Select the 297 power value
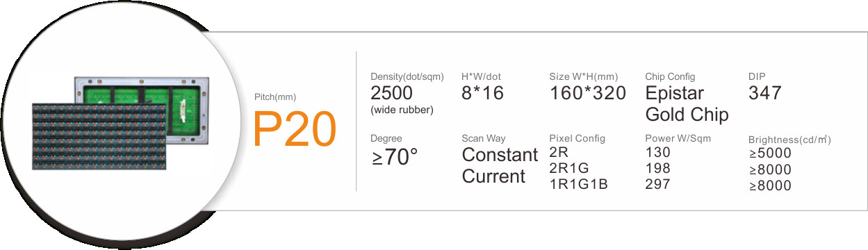The height and width of the screenshot is (250, 868). pyautogui.click(x=657, y=184)
